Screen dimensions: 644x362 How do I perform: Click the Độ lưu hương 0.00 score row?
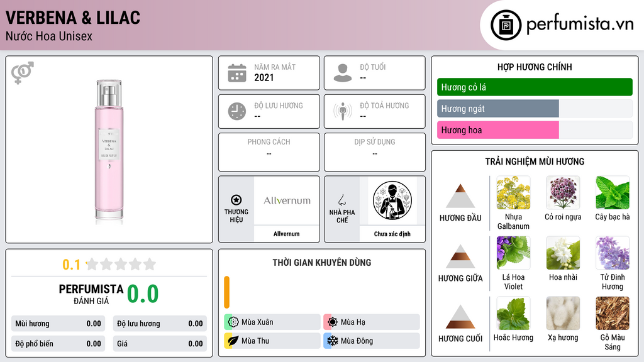click(x=160, y=324)
